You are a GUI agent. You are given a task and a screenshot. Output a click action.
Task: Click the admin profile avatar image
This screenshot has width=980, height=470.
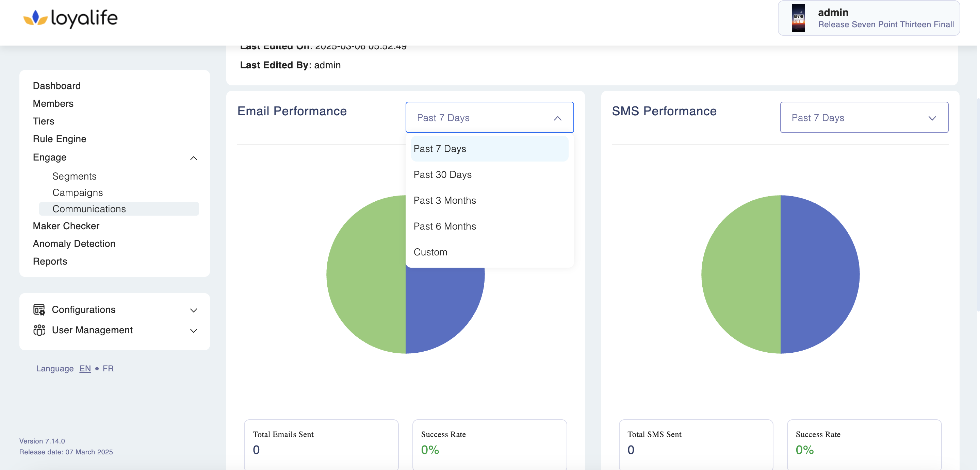(x=798, y=18)
